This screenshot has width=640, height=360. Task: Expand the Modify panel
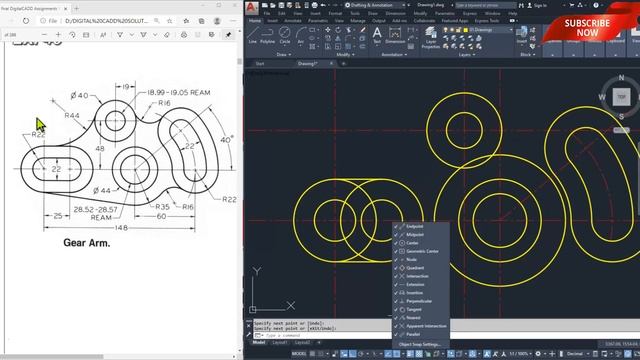[345, 54]
